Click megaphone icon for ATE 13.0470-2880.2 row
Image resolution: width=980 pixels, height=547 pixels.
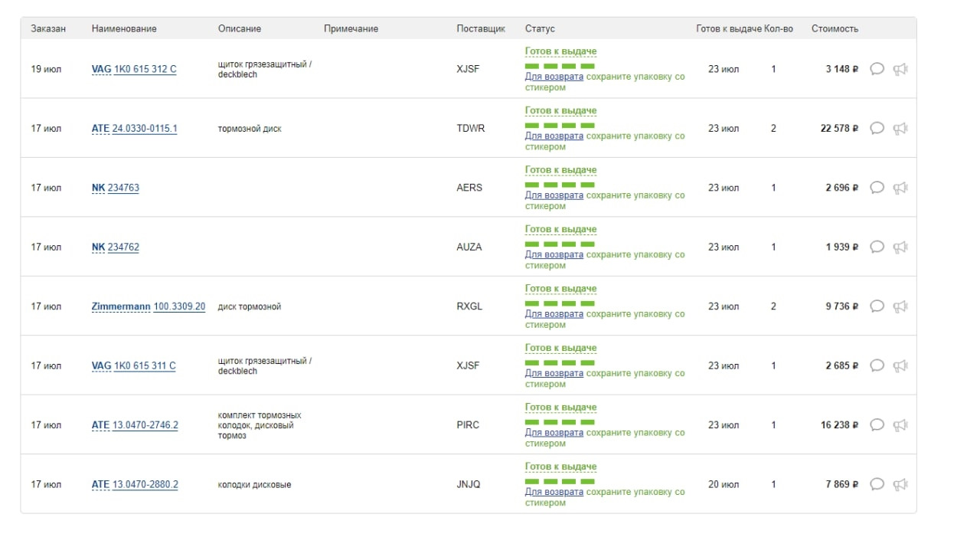tap(900, 484)
